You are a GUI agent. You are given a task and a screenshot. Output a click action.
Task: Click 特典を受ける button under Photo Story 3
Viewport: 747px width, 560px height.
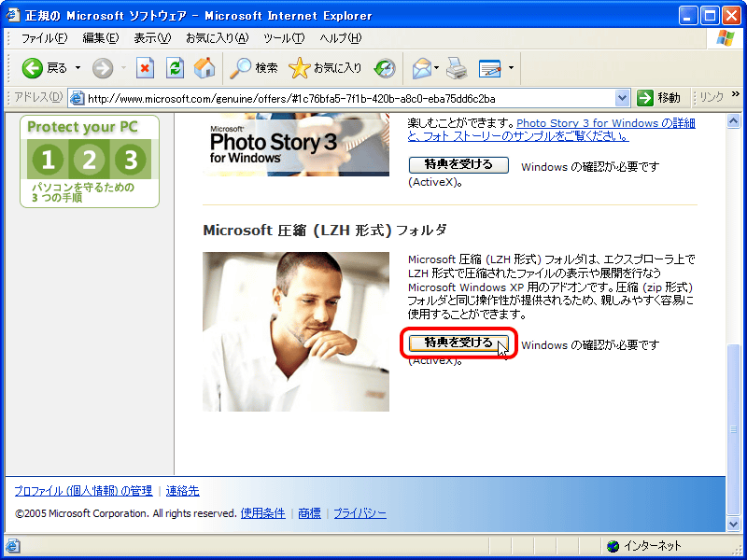(x=458, y=165)
